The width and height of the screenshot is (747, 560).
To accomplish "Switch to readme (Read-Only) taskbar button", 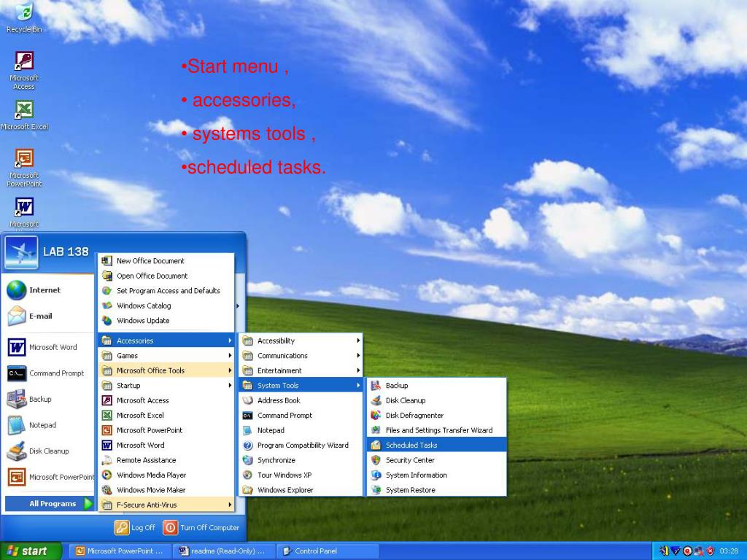I will 223,551.
